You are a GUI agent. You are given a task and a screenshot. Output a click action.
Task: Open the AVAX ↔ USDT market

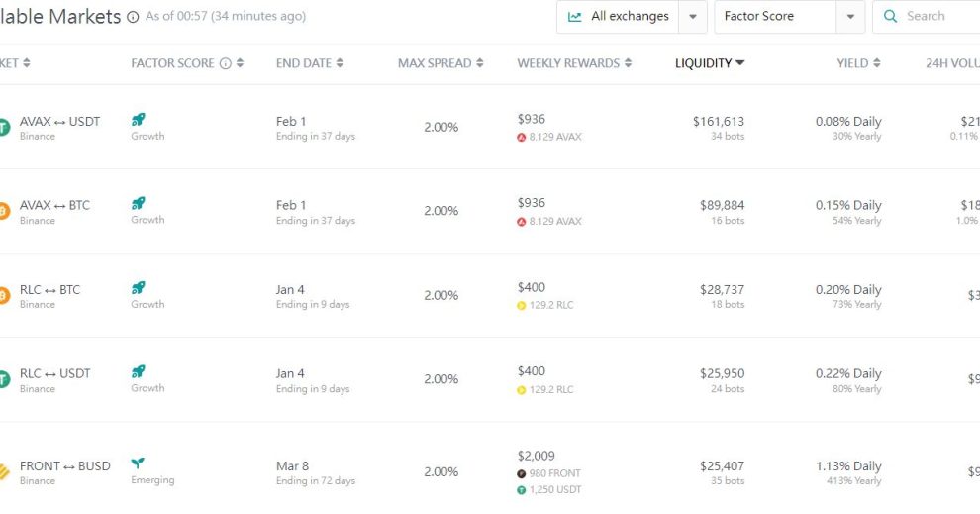[59, 121]
